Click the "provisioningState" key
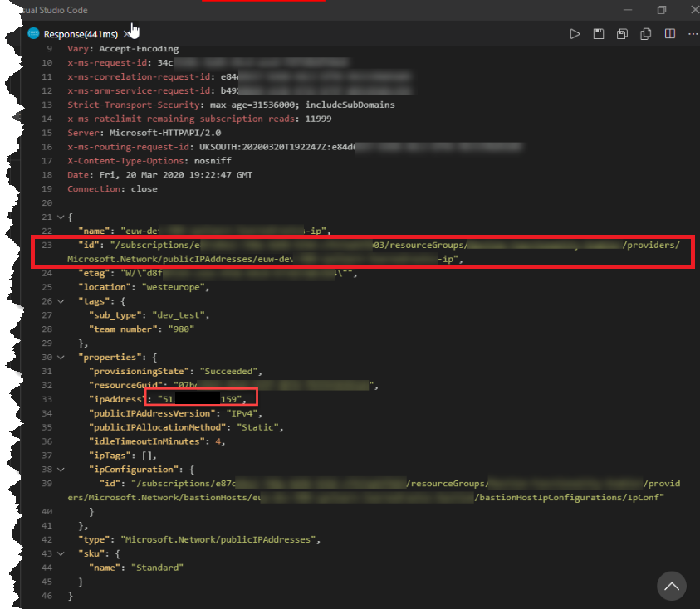 tap(139, 371)
